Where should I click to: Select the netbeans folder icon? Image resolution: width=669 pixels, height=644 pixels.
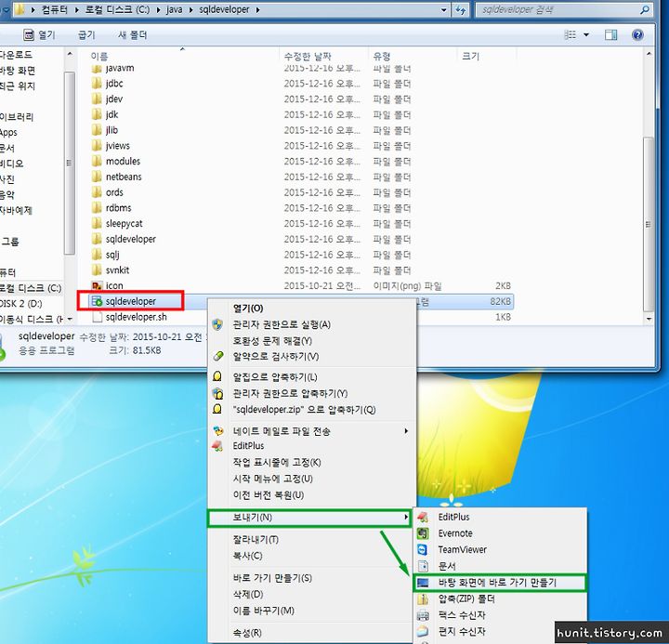97,177
